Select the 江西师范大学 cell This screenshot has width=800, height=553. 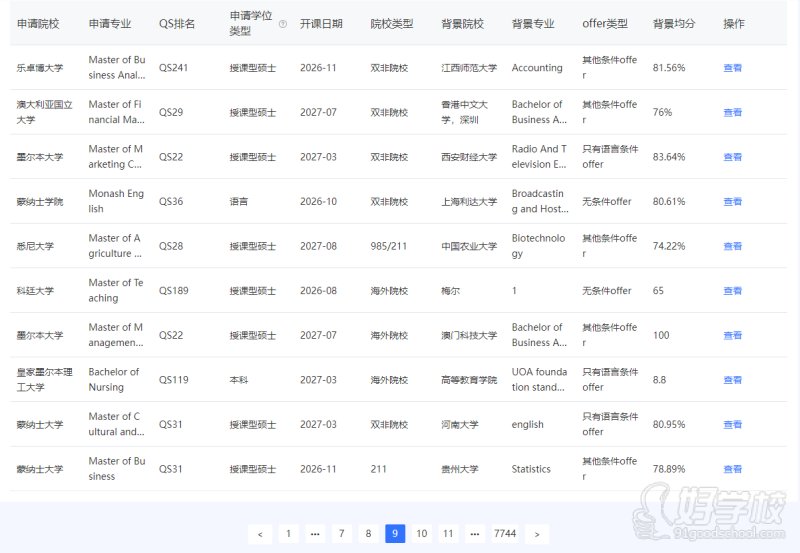[469, 68]
